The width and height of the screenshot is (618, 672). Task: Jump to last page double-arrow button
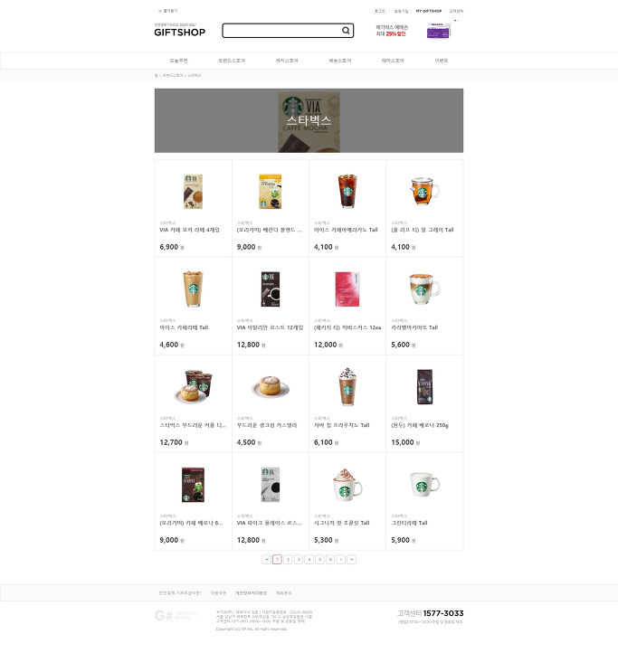352,559
